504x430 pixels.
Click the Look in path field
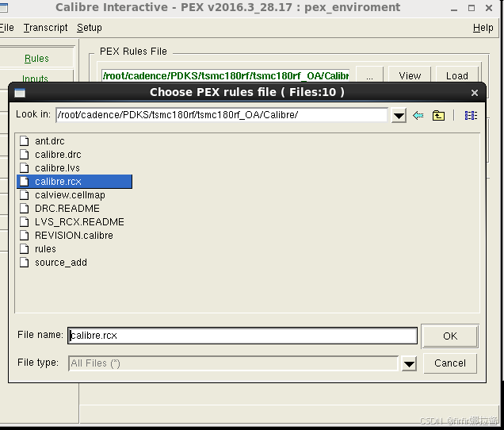tap(222, 115)
